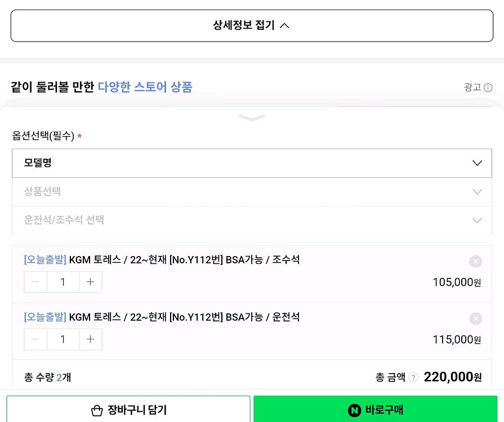Click the 광고 label text
Image resolution: width=504 pixels, height=422 pixels.
tap(472, 87)
